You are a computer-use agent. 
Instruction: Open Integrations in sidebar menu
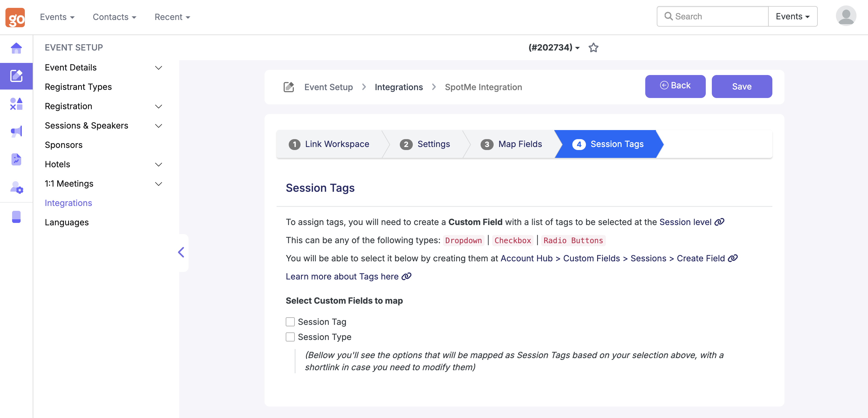[x=68, y=203]
